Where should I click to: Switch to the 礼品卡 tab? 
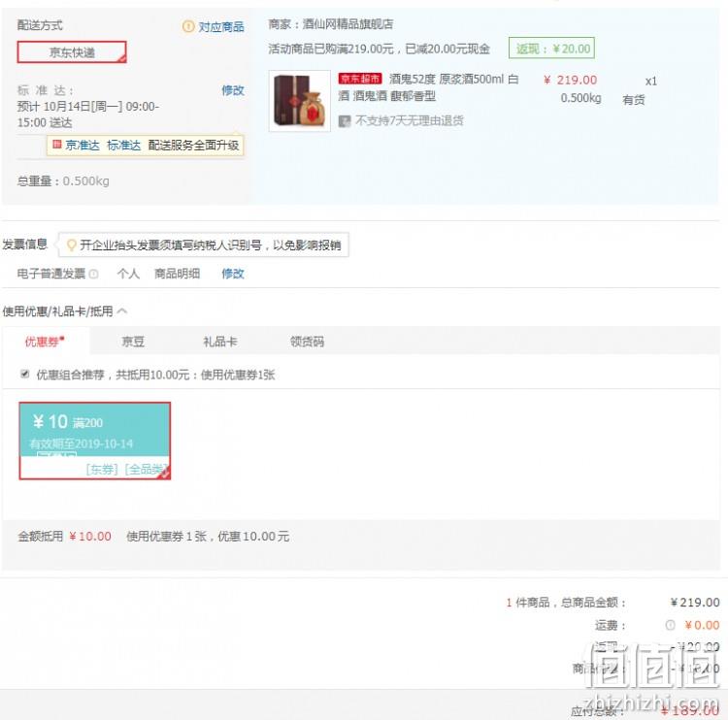click(x=219, y=342)
